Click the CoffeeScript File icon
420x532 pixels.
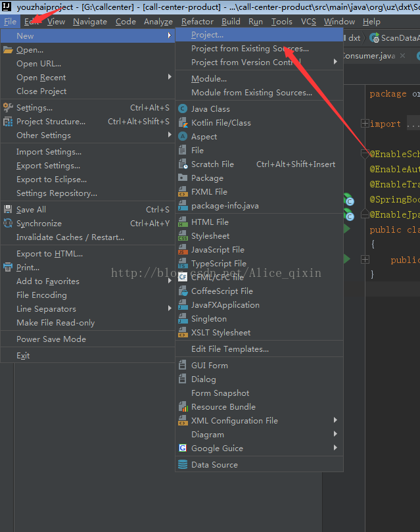(x=183, y=291)
